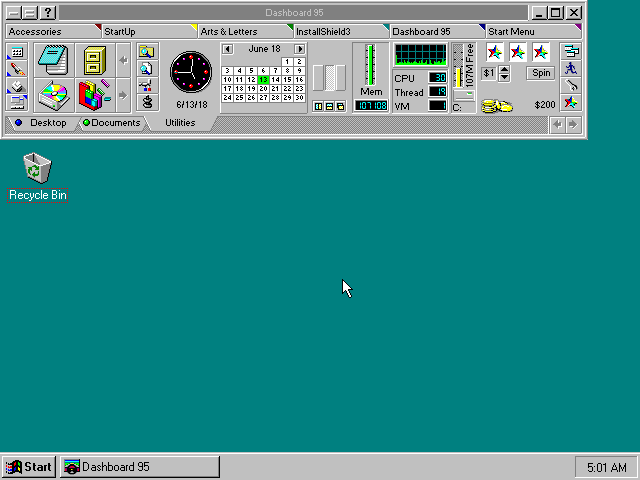The height and width of the screenshot is (480, 640).
Task: Click the gold coins pile icon
Action: click(496, 106)
